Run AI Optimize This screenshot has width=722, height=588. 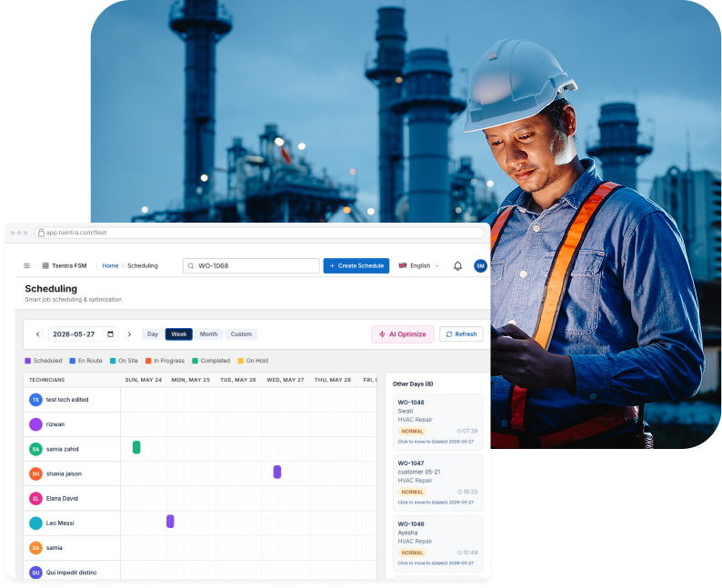pyautogui.click(x=403, y=334)
